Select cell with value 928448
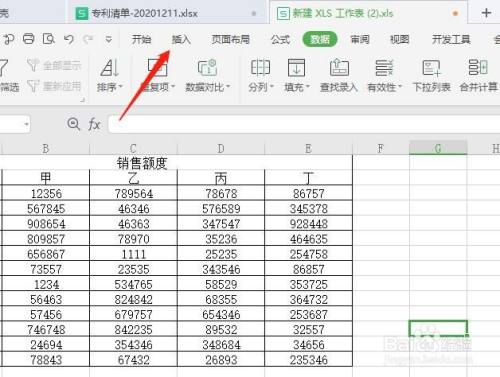Viewport: 500px width, 377px height. [x=308, y=224]
